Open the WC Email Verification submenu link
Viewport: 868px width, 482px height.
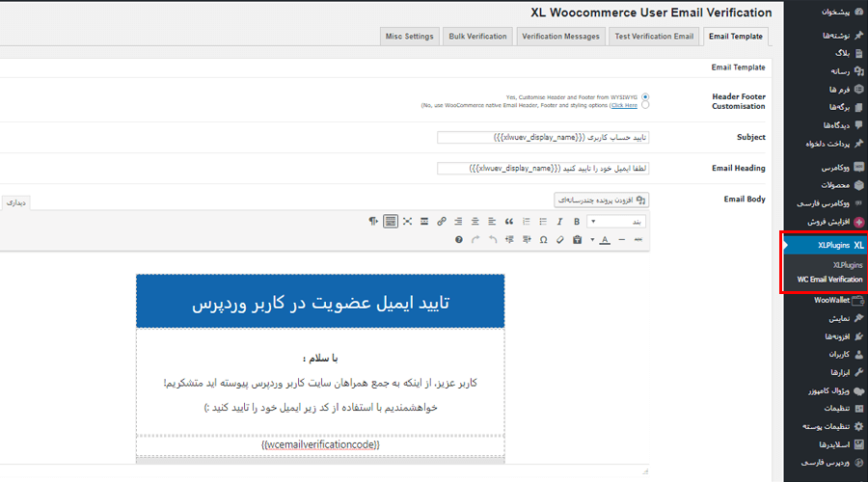829,280
